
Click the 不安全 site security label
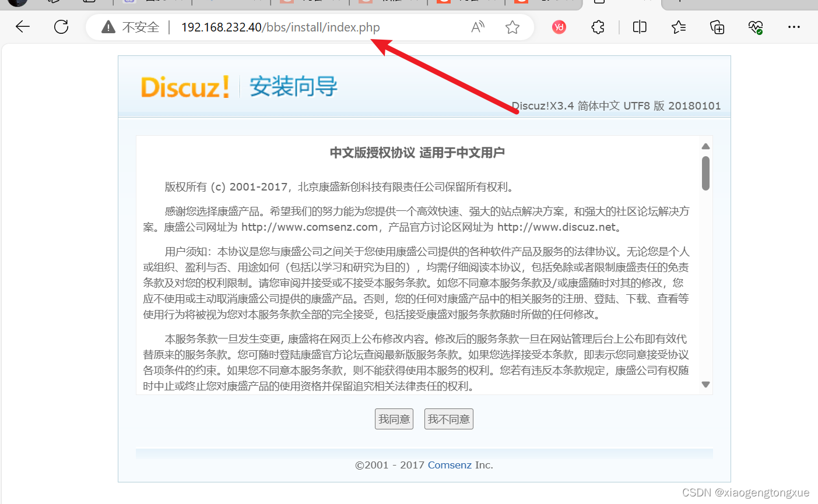(141, 27)
